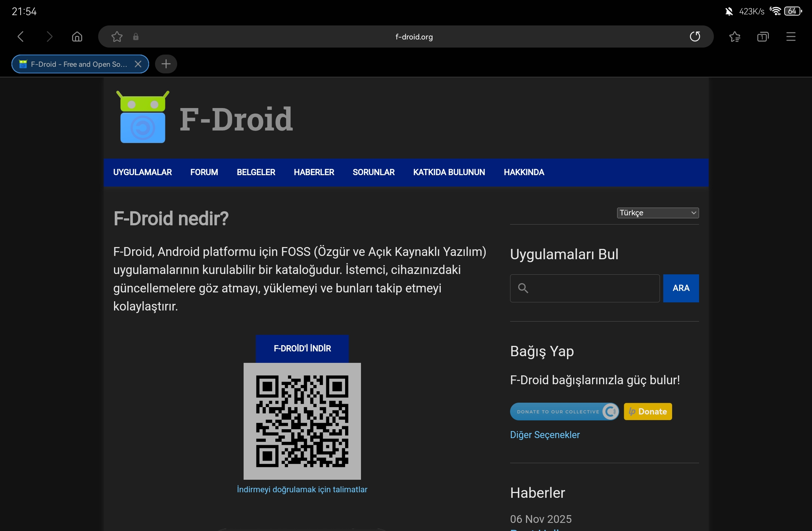Click the F-Droid nedir? heading
812x531 pixels.
171,218
